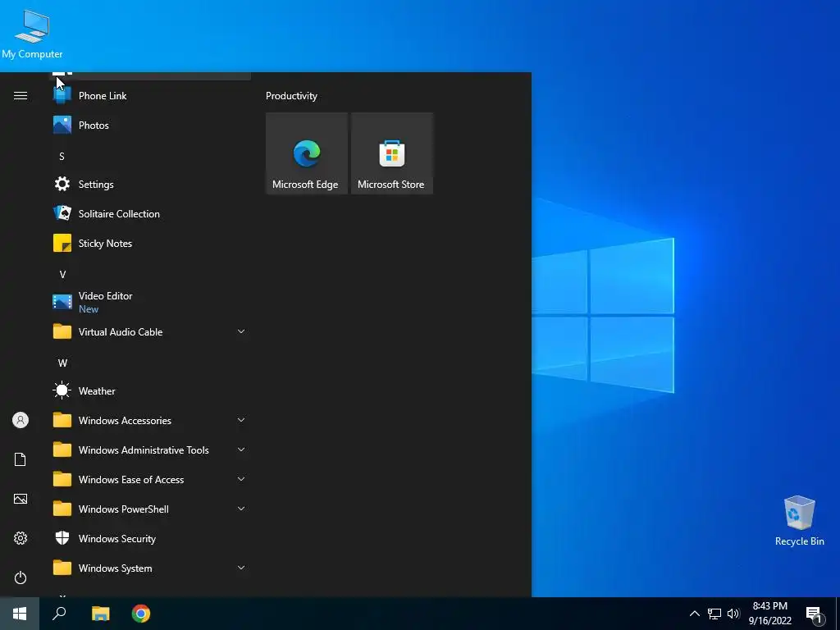Screen dimensions: 840x630
Task: Click the Productivity group heading
Action: (291, 96)
